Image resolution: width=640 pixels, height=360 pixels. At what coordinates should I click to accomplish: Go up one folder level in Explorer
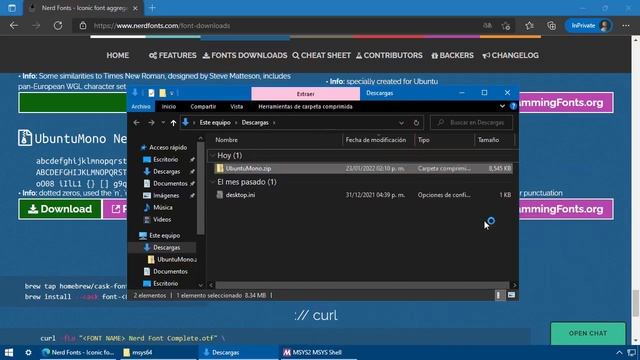click(173, 122)
